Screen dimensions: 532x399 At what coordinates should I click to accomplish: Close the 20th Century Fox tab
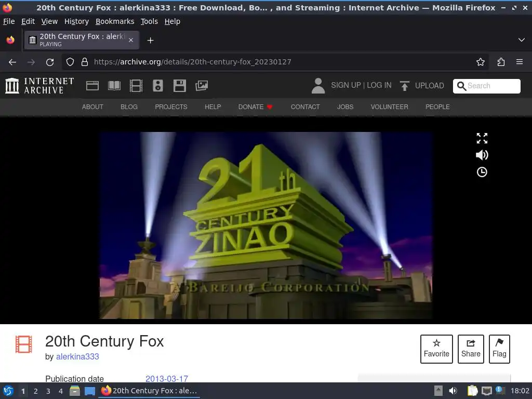(x=131, y=40)
